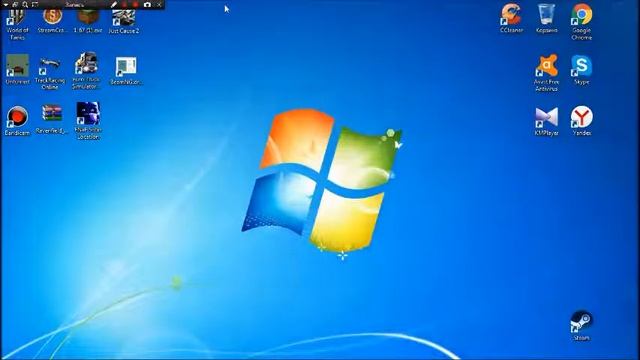Launch Skype from the desktop
The image size is (640, 360).
(582, 70)
